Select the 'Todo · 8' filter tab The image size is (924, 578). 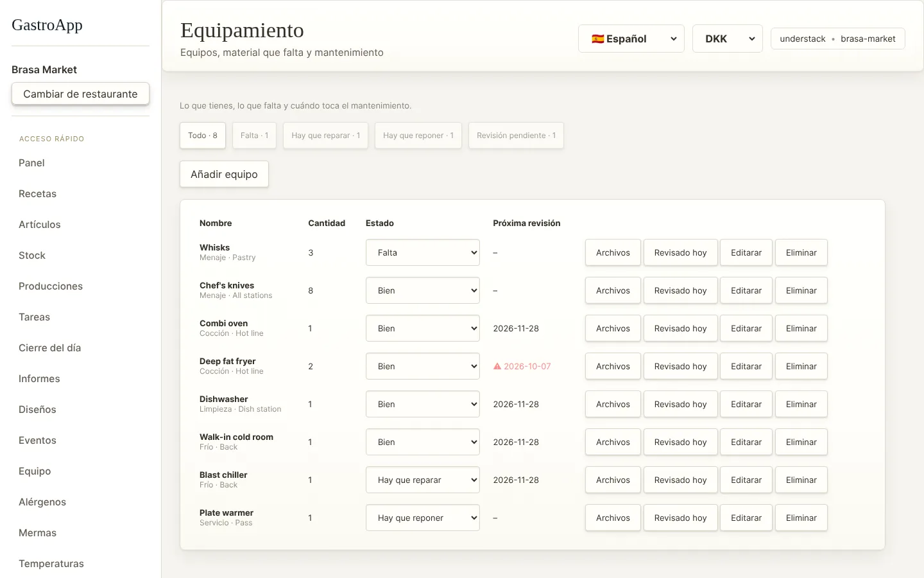pos(203,136)
